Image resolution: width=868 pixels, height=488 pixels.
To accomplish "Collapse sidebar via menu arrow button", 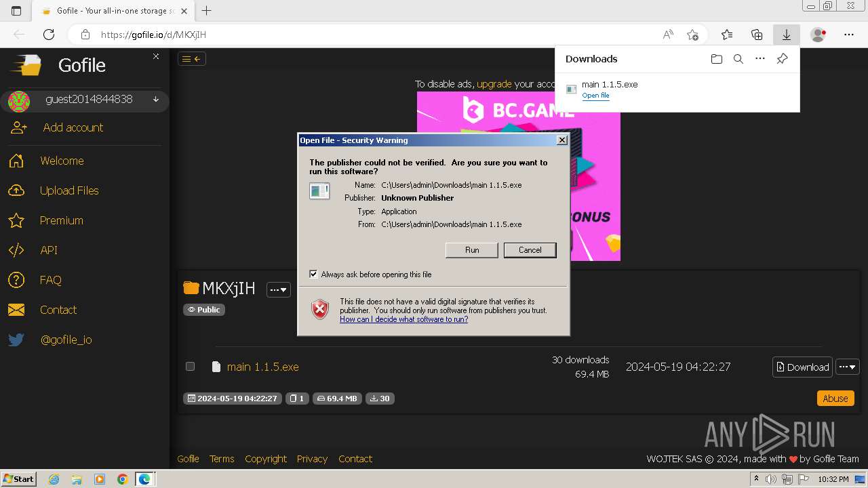I will click(192, 59).
